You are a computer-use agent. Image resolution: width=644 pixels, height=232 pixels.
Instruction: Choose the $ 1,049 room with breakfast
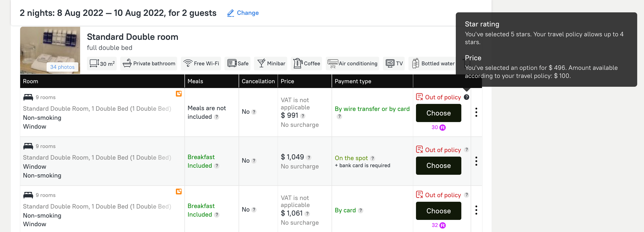click(x=438, y=166)
